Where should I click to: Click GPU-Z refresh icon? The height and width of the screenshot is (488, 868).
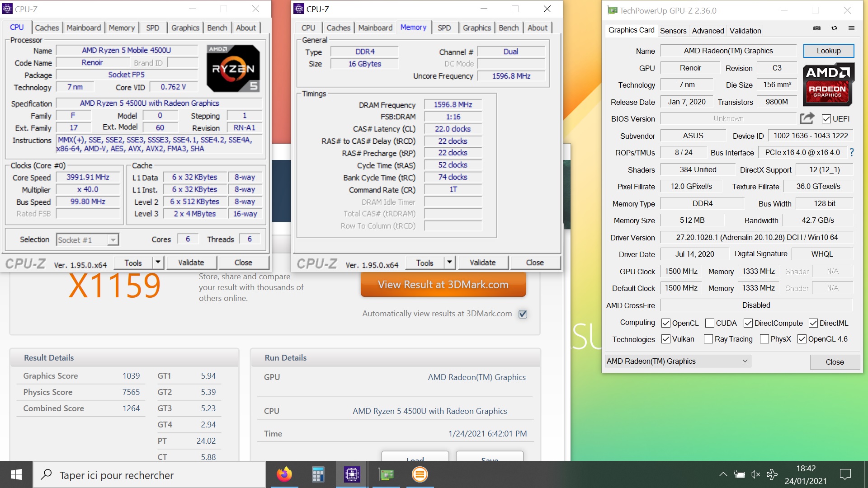coord(834,28)
